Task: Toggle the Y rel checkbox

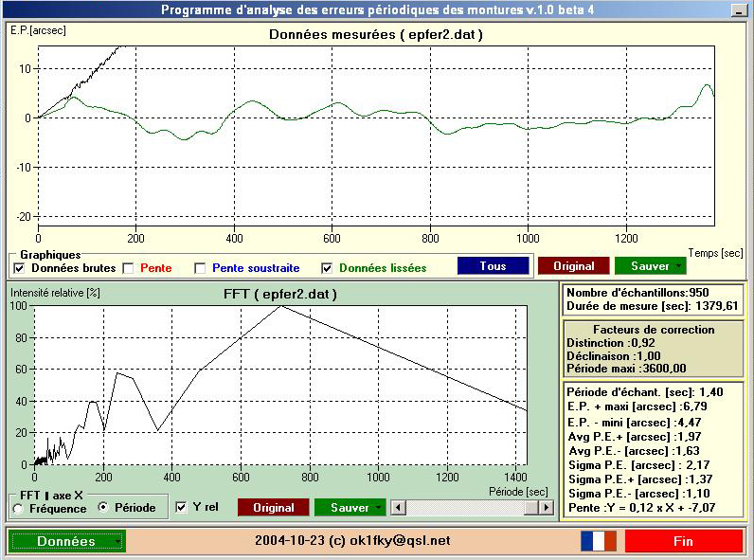Action: (181, 507)
